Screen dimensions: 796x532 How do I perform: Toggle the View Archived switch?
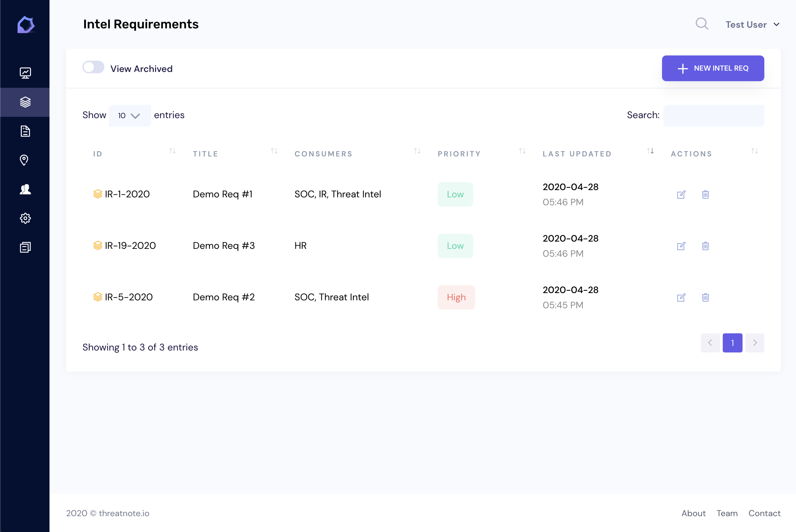93,67
